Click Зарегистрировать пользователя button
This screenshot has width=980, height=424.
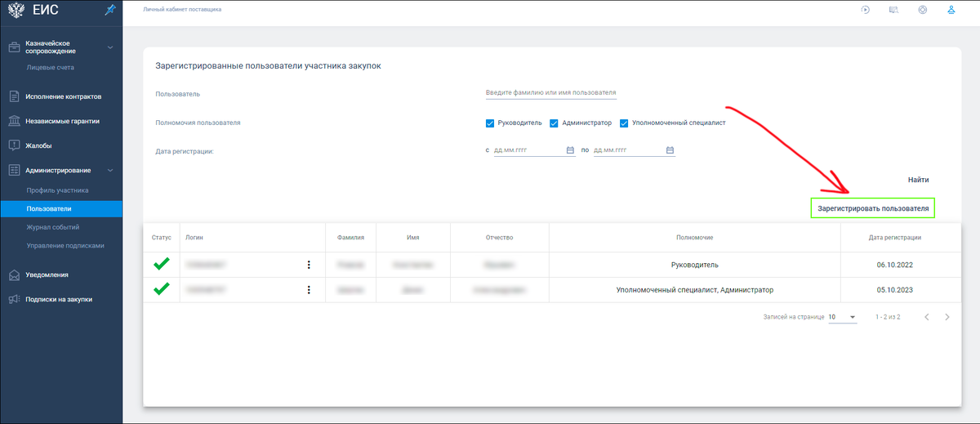(873, 208)
